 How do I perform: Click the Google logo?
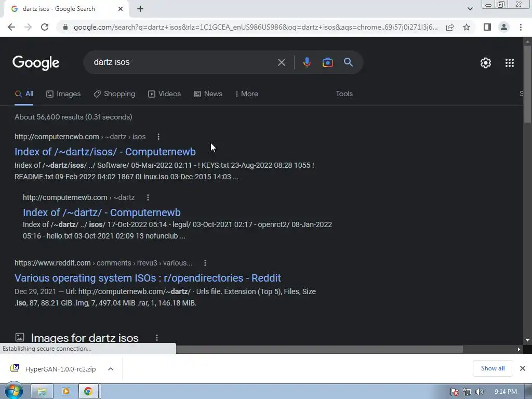coord(36,63)
